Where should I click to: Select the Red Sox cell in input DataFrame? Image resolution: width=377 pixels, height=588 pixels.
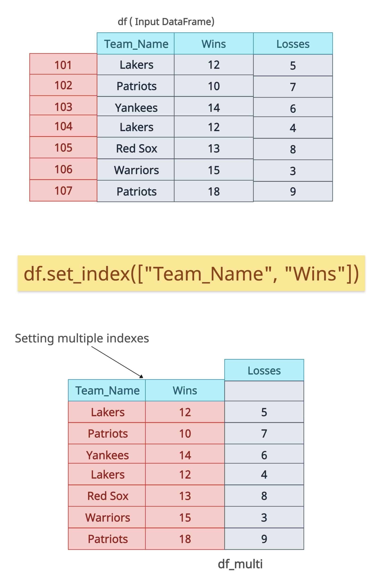coord(136,148)
